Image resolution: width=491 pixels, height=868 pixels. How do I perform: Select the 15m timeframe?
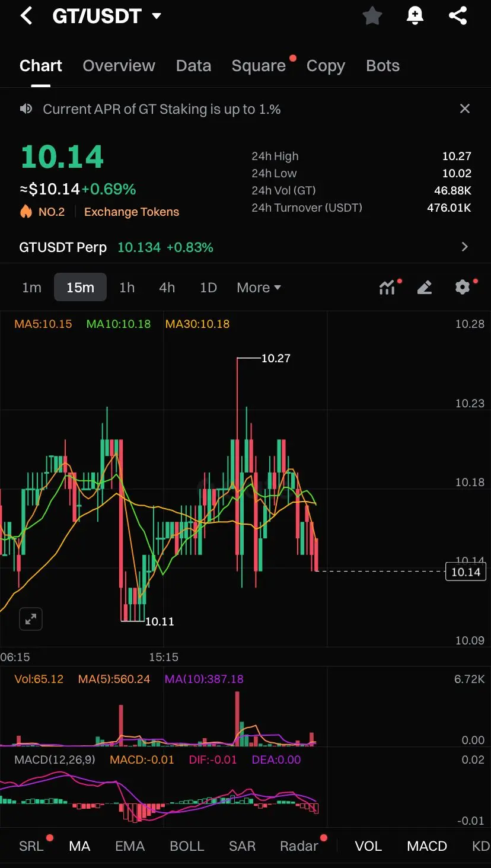point(80,288)
